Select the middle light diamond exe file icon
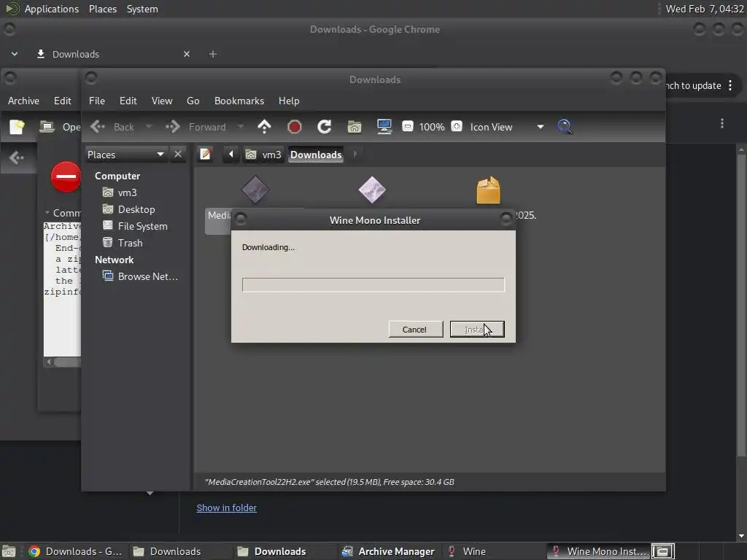 372,190
